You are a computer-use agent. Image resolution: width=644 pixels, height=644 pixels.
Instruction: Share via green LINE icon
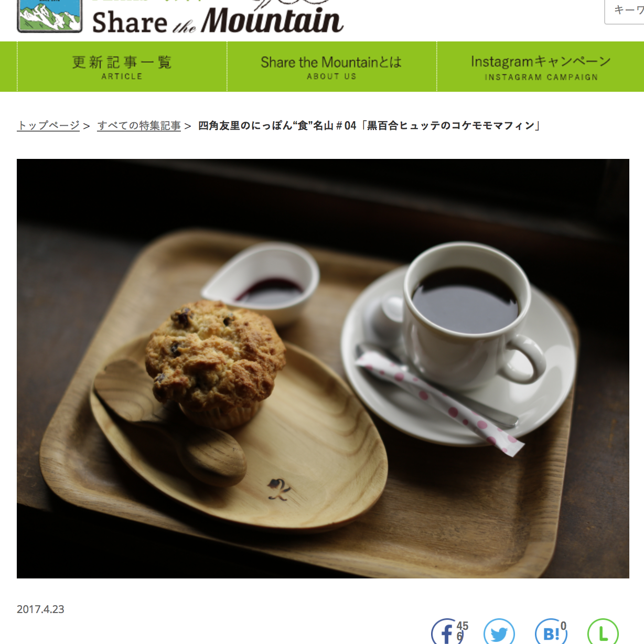[603, 632]
